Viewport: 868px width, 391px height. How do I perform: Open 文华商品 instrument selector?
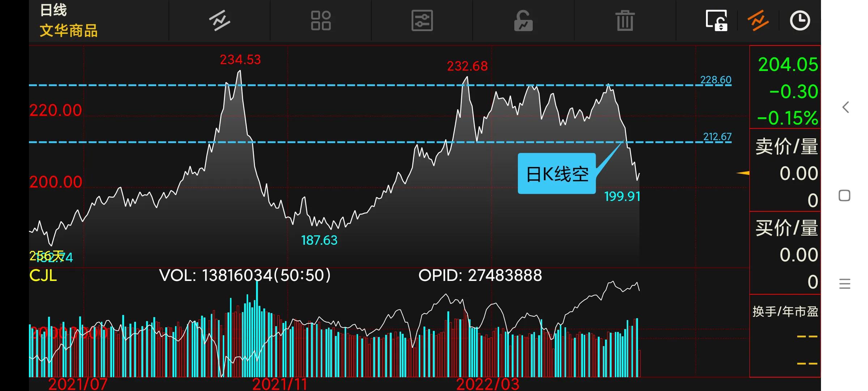69,31
